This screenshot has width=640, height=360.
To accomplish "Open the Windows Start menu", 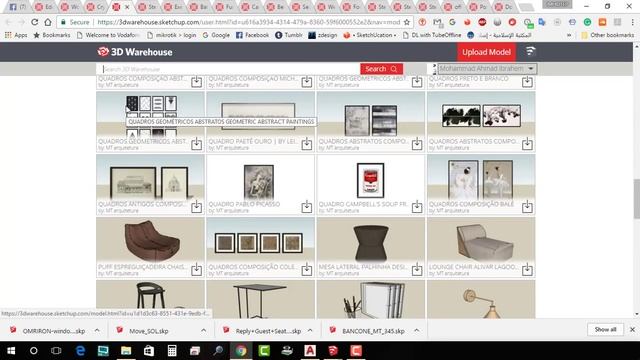I will click(x=11, y=351).
